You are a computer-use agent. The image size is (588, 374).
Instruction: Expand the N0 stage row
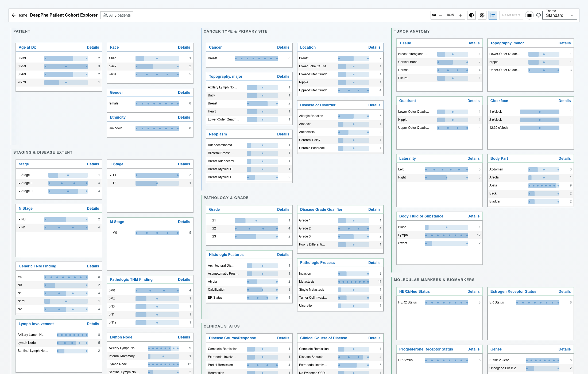pyautogui.click(x=20, y=219)
